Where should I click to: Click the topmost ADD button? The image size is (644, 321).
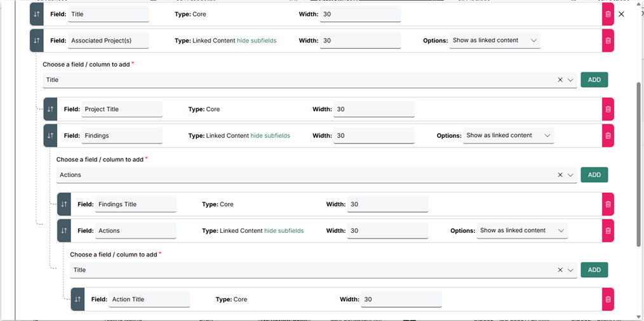594,80
